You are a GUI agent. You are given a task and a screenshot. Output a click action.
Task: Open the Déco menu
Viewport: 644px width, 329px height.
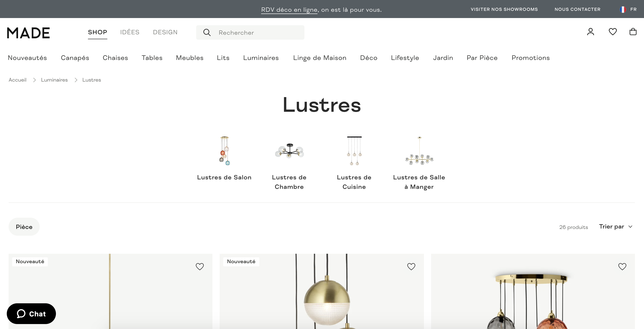(368, 58)
